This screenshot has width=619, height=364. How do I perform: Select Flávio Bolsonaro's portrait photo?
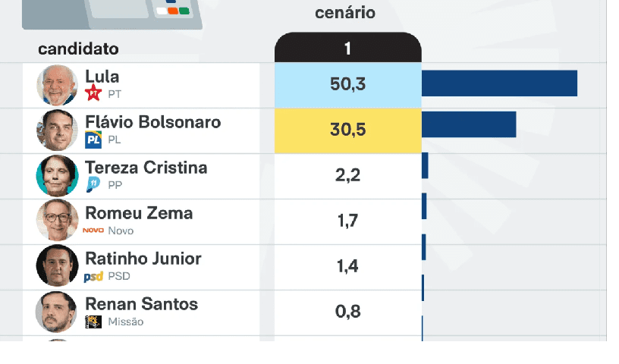(x=57, y=130)
